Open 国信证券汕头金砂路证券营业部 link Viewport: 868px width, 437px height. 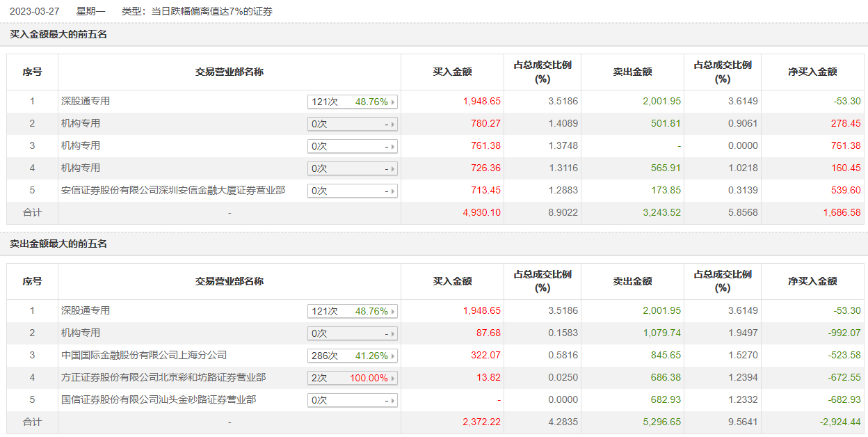pos(159,399)
